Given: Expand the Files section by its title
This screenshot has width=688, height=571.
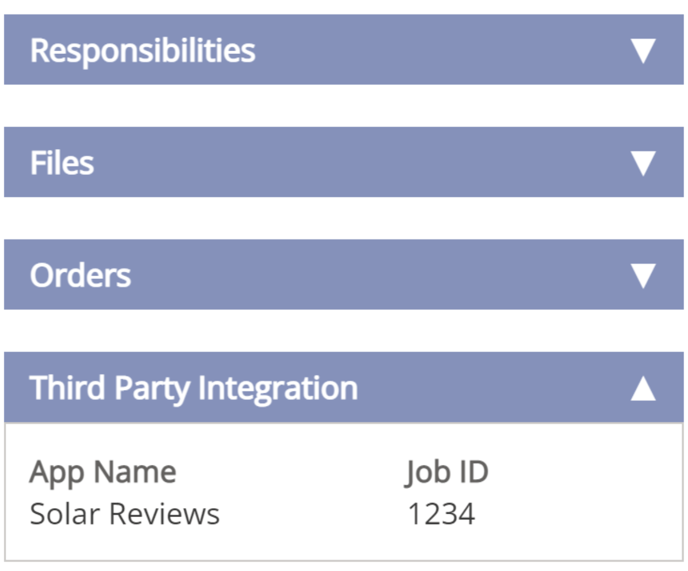Looking at the screenshot, I should click(62, 163).
